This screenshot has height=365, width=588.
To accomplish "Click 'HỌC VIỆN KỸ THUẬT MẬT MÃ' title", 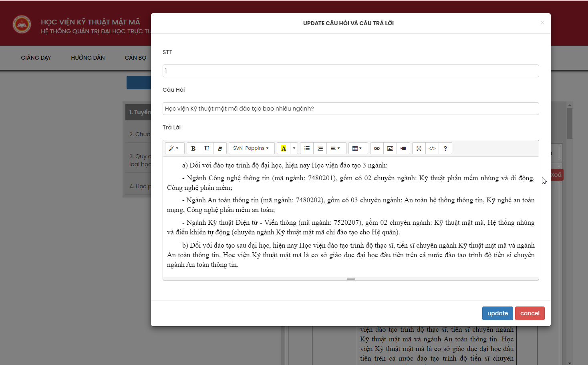I will (x=91, y=22).
